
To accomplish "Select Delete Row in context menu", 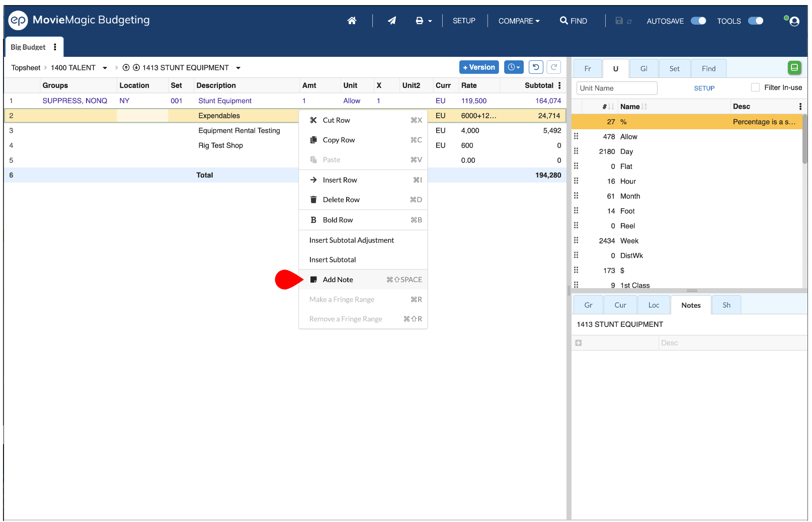I will coord(363,200).
